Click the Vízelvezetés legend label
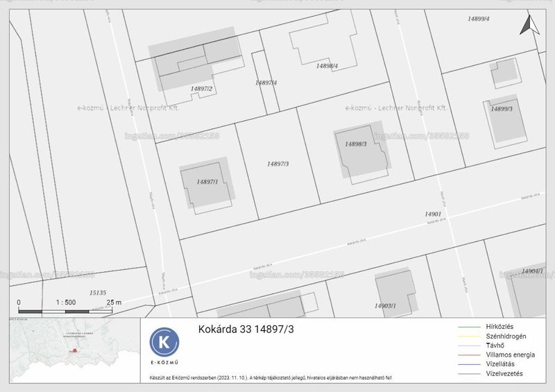The width and height of the screenshot is (555, 392). pyautogui.click(x=504, y=373)
